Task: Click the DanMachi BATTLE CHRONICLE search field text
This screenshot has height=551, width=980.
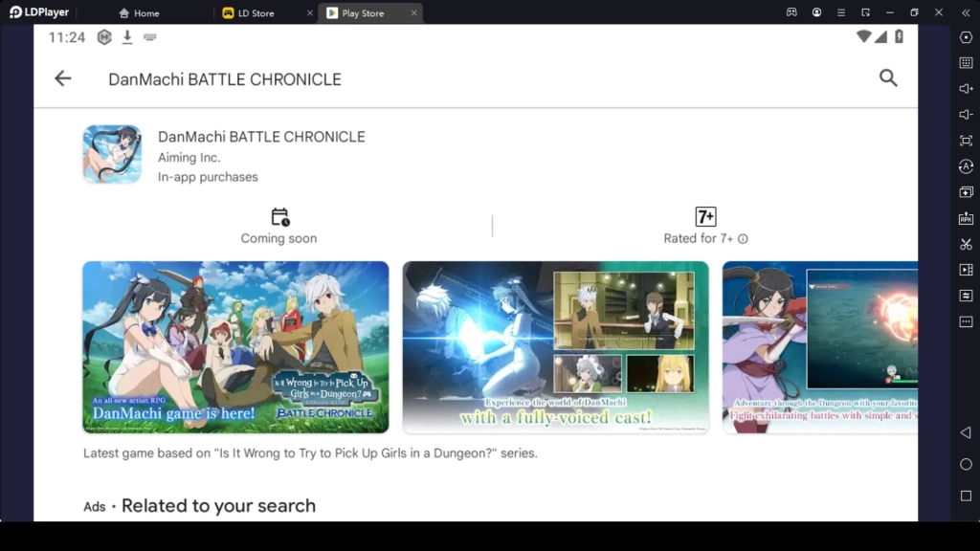Action: 225,79
